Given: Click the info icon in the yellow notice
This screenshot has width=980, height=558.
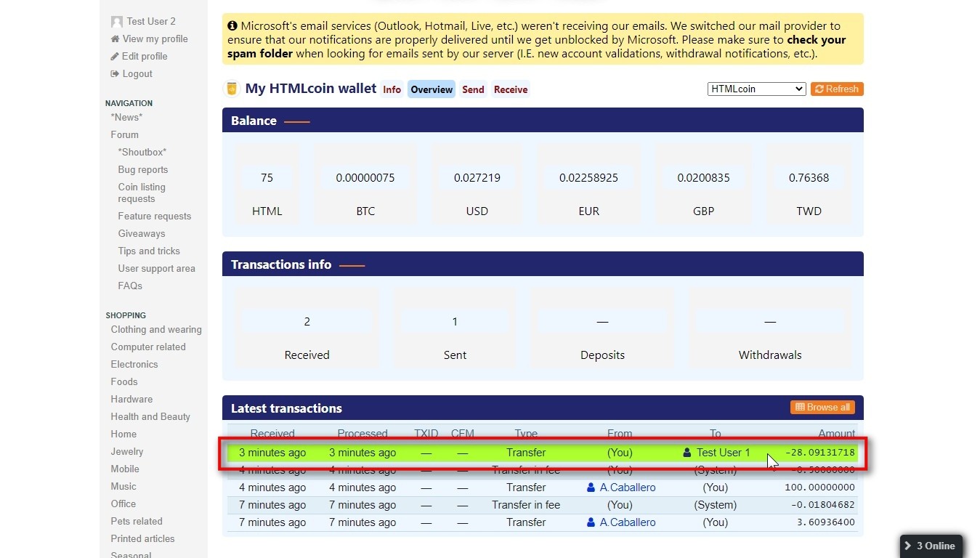Looking at the screenshot, I should point(232,26).
